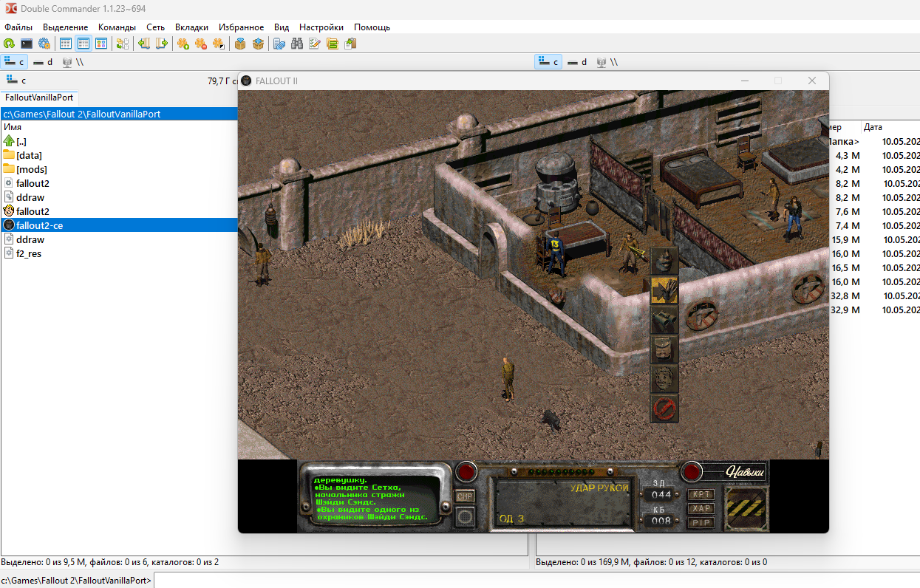This screenshot has height=588, width=920.
Task: Open the Вкладки menu
Action: 191,27
